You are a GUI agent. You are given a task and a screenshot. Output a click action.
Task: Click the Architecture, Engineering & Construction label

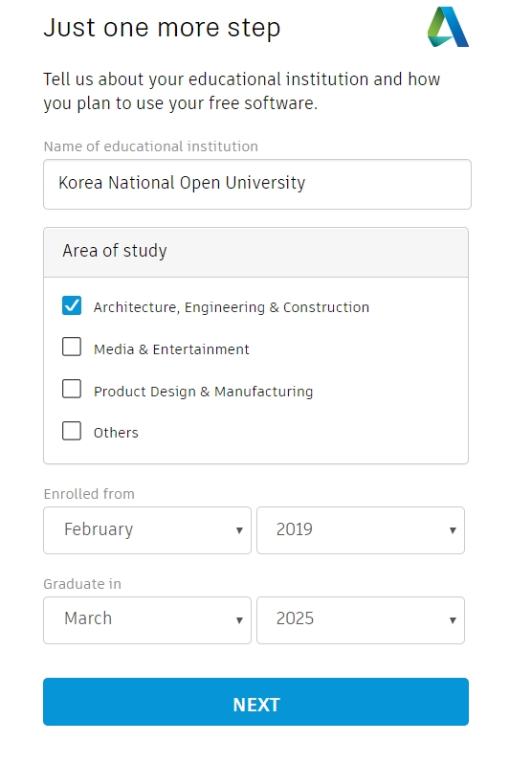[x=232, y=307]
